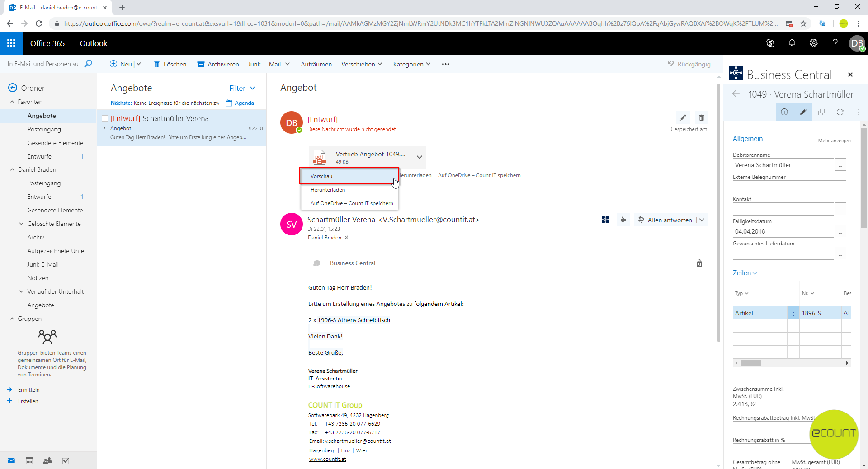Image resolution: width=868 pixels, height=469 pixels.
Task: Click the PDF attachment icon
Action: (320, 157)
